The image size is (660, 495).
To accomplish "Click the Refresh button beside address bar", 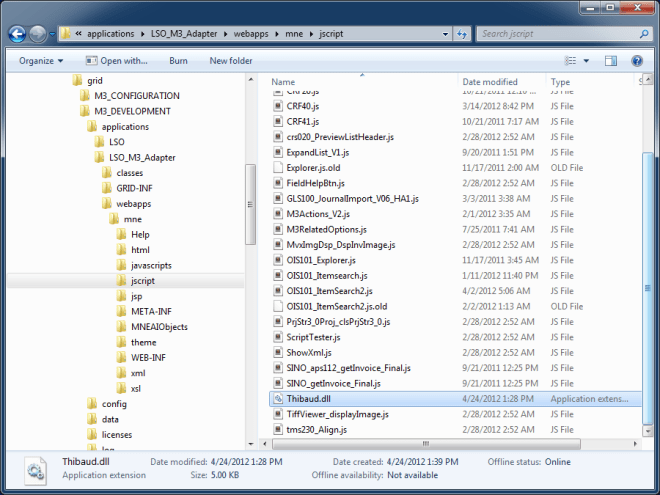I will point(460,34).
